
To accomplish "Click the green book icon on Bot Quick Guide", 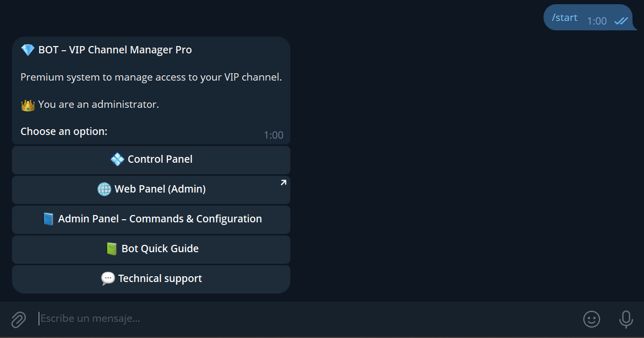I will 112,249.
